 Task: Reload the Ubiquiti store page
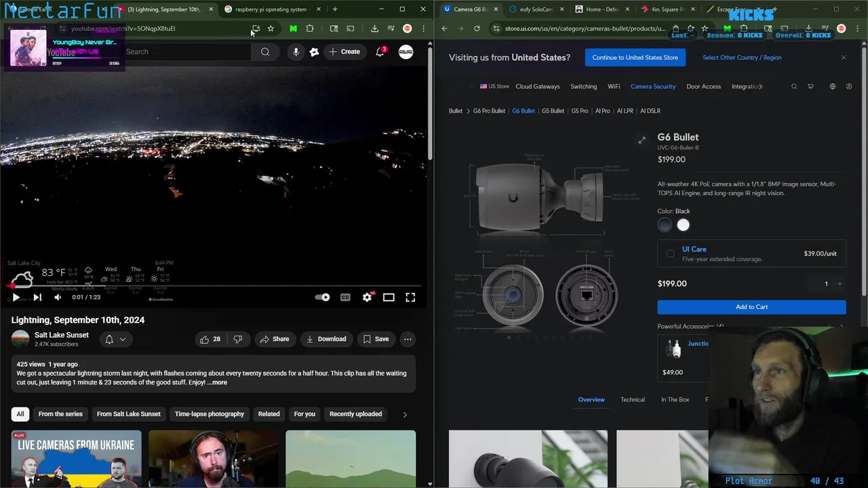pos(477,28)
